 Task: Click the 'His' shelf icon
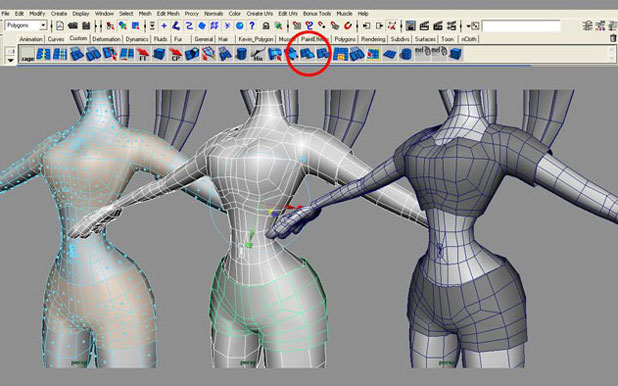[x=257, y=54]
